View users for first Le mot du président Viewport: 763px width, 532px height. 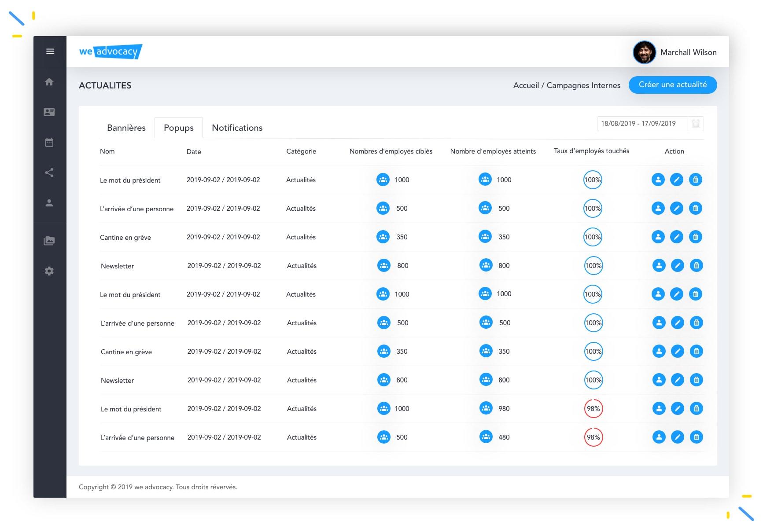click(658, 180)
